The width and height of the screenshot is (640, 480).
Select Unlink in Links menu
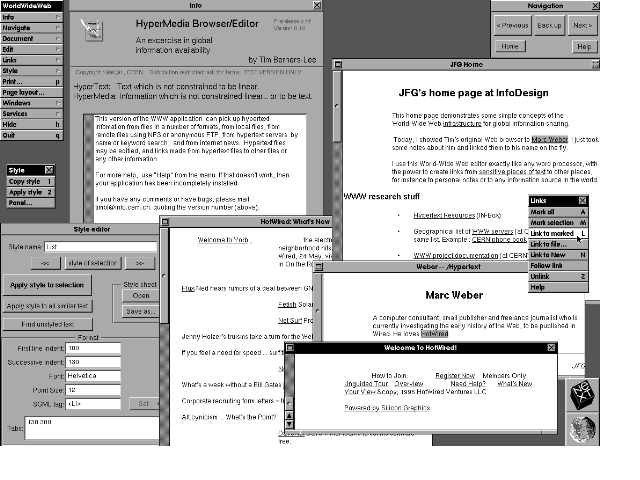pyautogui.click(x=558, y=276)
